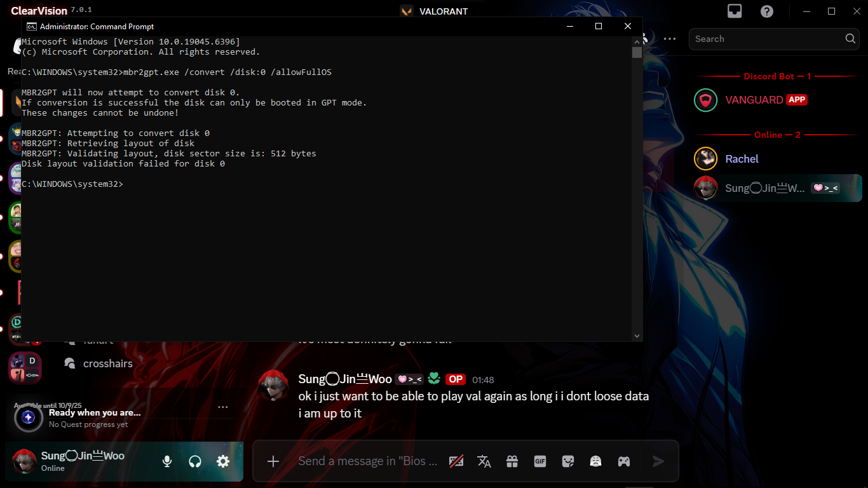868x488 pixels.
Task: Open User Settings gear icon
Action: [x=223, y=461]
